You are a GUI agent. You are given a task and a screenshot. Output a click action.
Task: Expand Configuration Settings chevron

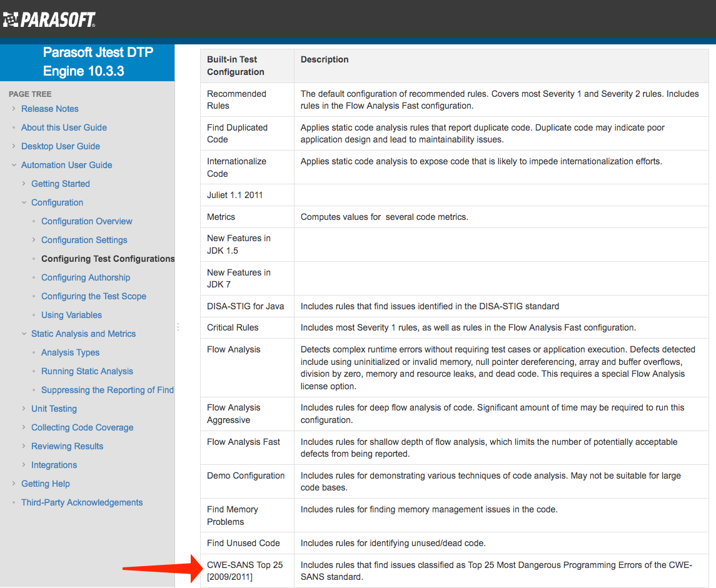[x=34, y=239]
